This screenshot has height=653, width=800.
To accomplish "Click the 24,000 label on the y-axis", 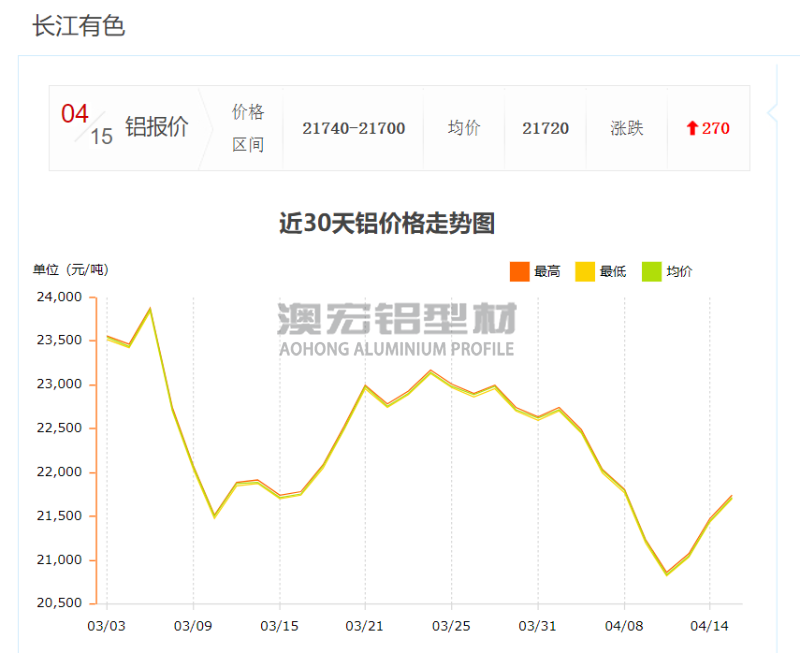I will [59, 297].
